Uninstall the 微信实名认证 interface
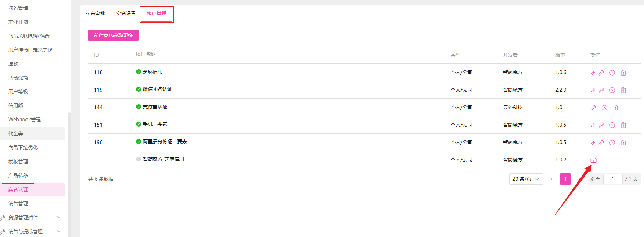Image resolution: width=644 pixels, height=237 pixels. pyautogui.click(x=623, y=90)
